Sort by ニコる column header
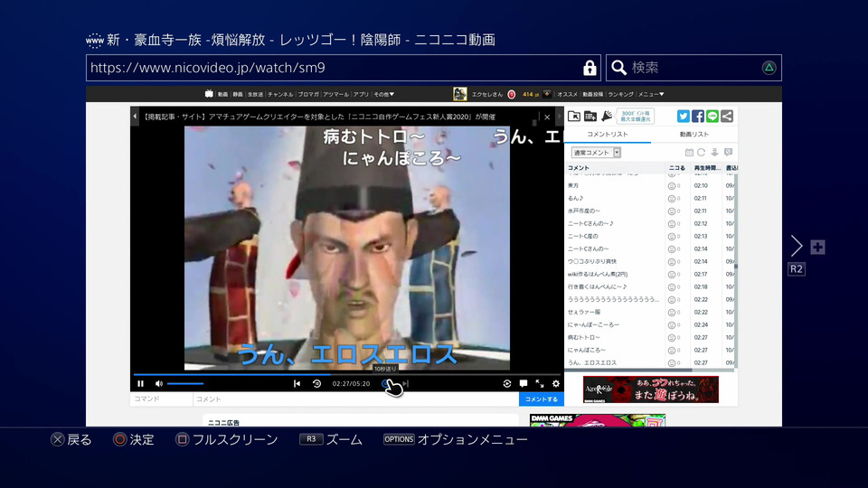This screenshot has height=488, width=868. pos(677,168)
